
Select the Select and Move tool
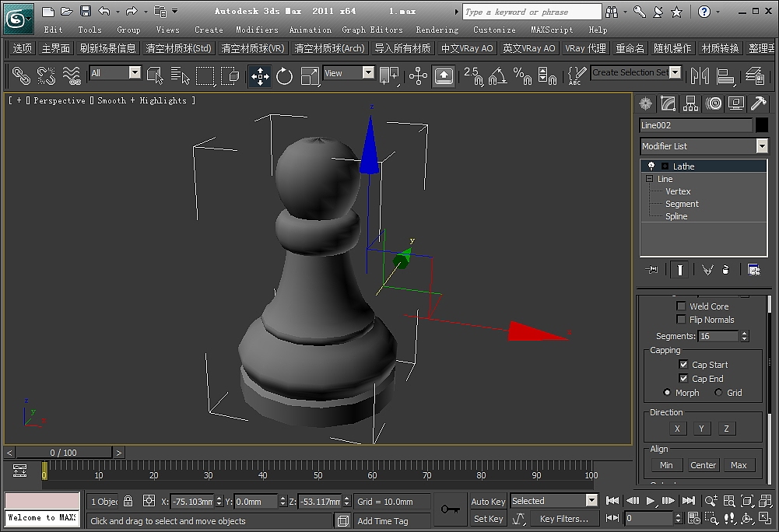click(x=260, y=76)
